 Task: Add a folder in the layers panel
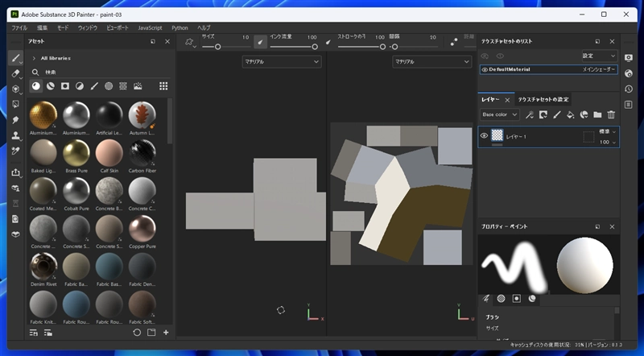(597, 115)
